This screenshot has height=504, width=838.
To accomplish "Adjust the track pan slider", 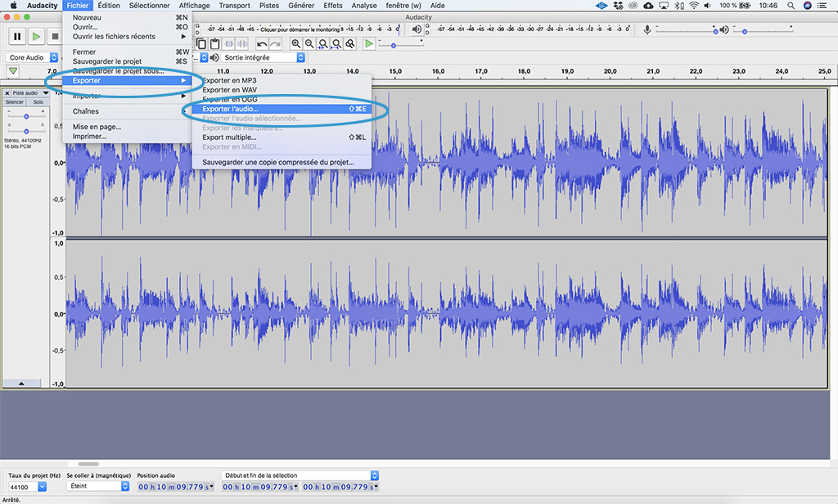I will [x=26, y=131].
